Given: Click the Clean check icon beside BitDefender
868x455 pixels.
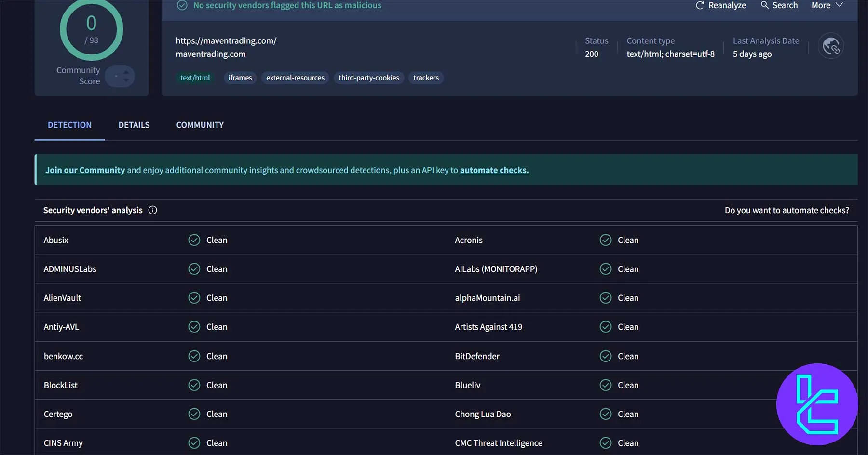Looking at the screenshot, I should coord(605,356).
